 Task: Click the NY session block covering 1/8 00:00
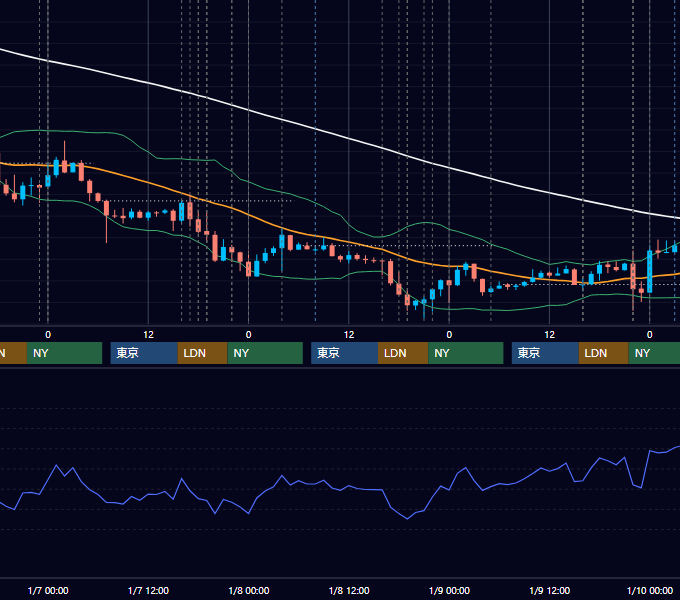click(265, 353)
